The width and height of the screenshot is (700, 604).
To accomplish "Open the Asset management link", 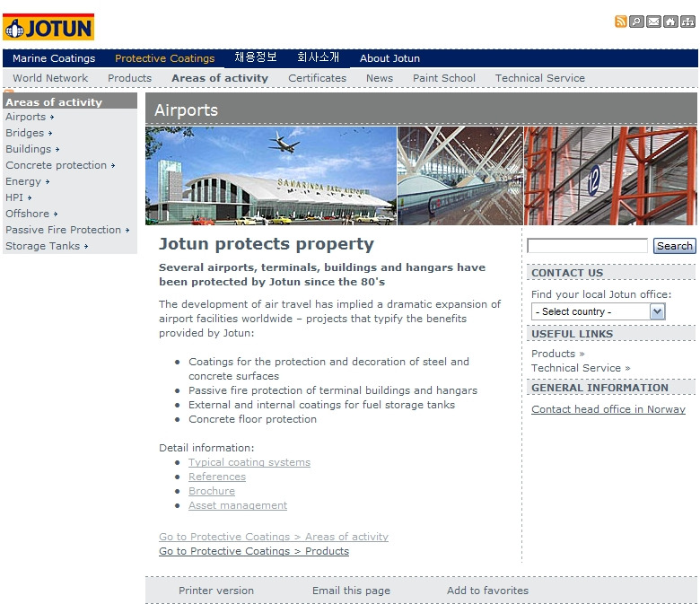I will click(238, 505).
